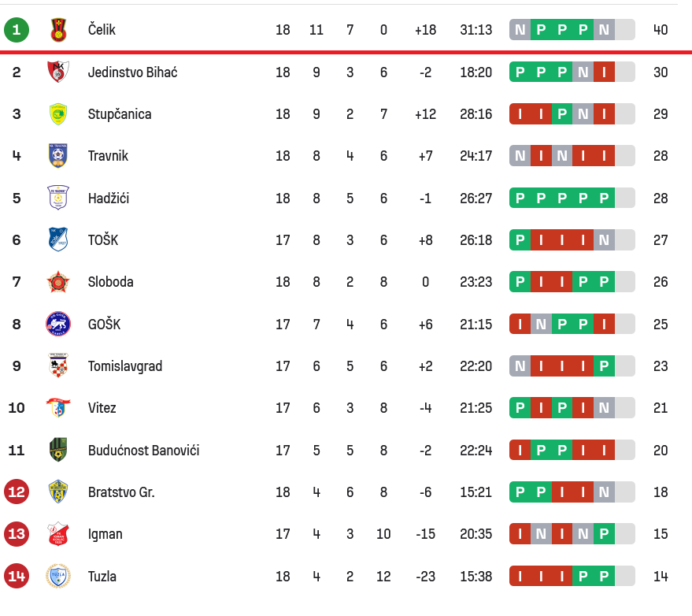Click the Jedinstvo Bihać club crest
The height and width of the screenshot is (616, 692).
[x=58, y=72]
